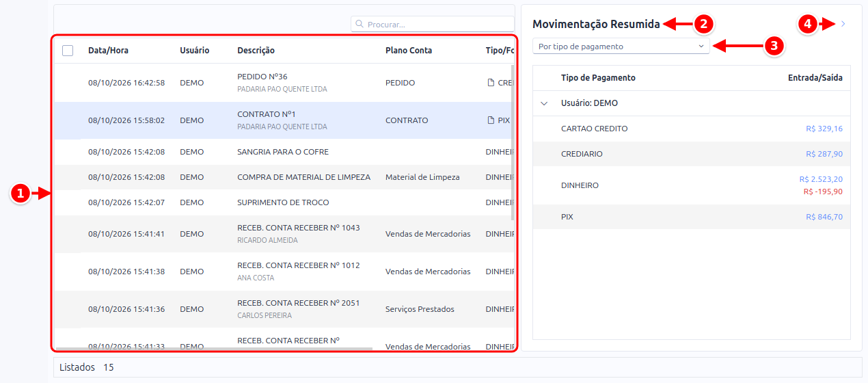This screenshot has height=383, width=868.
Task: Click the R$ 2.523,20 entry value
Action: pyautogui.click(x=821, y=179)
